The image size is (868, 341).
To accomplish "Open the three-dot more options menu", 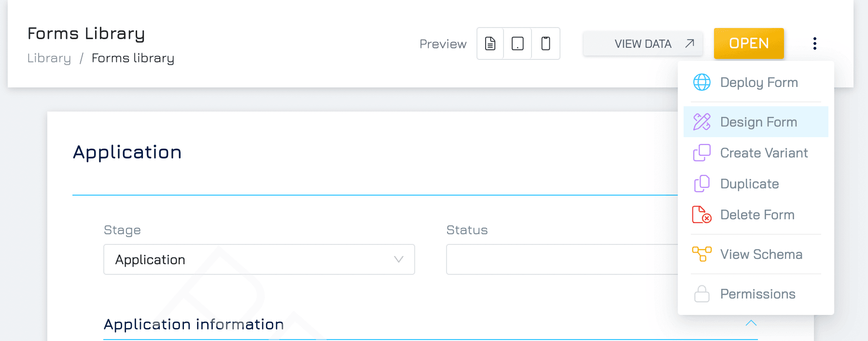I will point(815,43).
